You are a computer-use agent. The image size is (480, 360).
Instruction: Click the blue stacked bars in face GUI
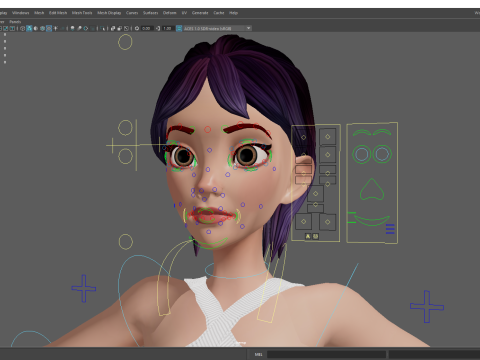point(390,229)
